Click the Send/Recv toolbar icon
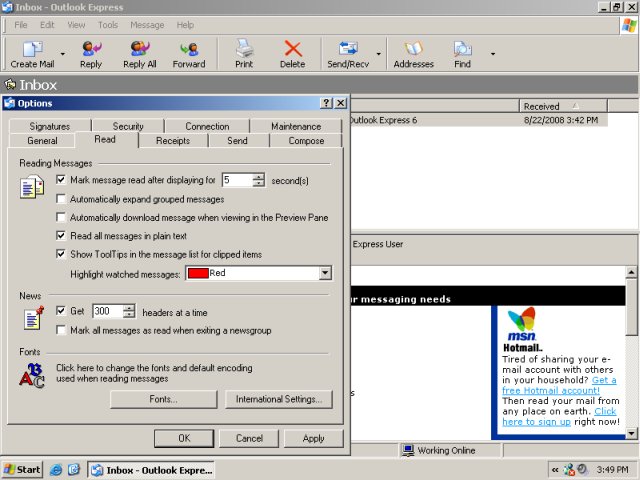640x480 pixels. click(x=348, y=49)
